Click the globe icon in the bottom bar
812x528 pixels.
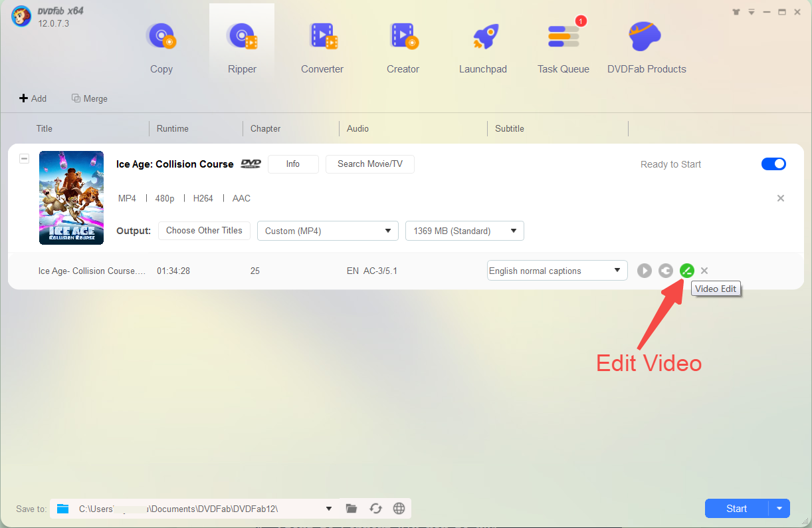(x=399, y=509)
